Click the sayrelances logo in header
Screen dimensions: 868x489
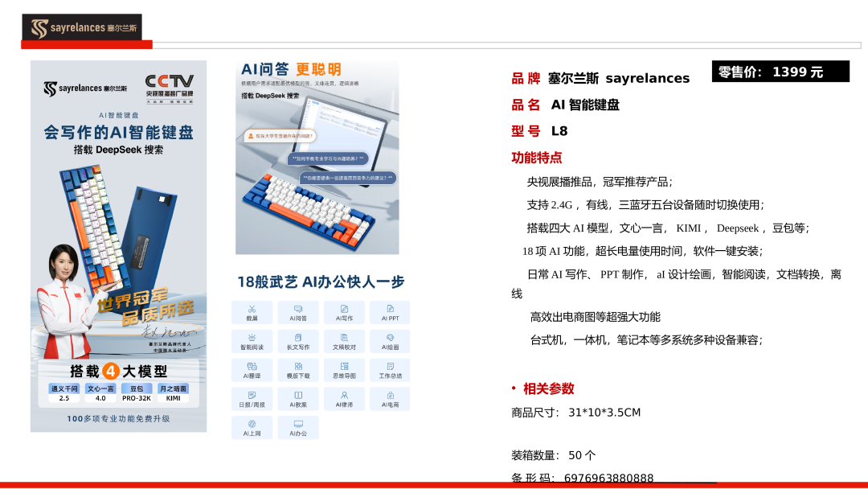click(82, 27)
